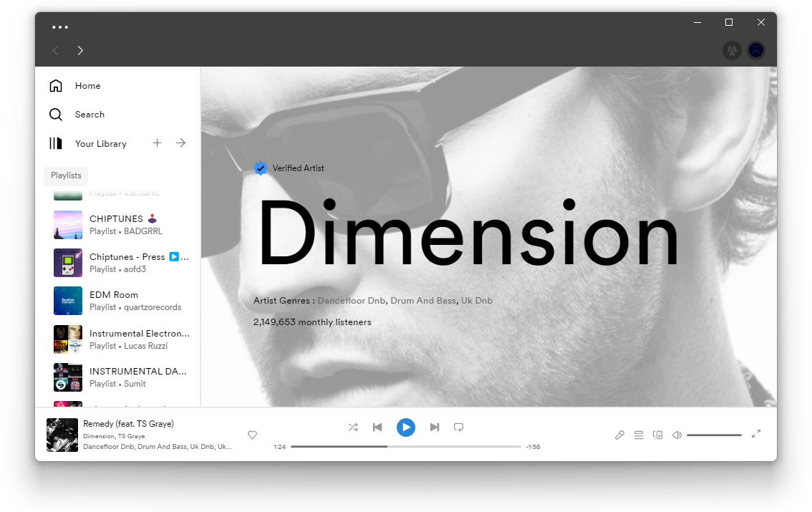Click the Your Library books icon
Image resolution: width=812 pixels, height=512 pixels.
[x=56, y=143]
